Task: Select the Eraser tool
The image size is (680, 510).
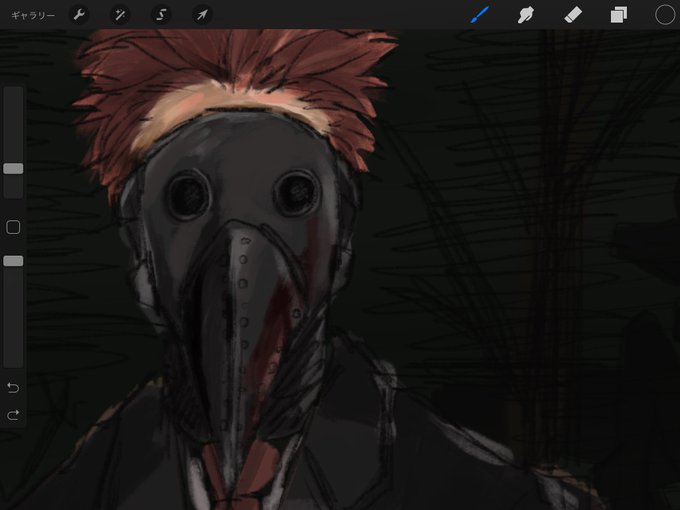Action: coord(572,15)
